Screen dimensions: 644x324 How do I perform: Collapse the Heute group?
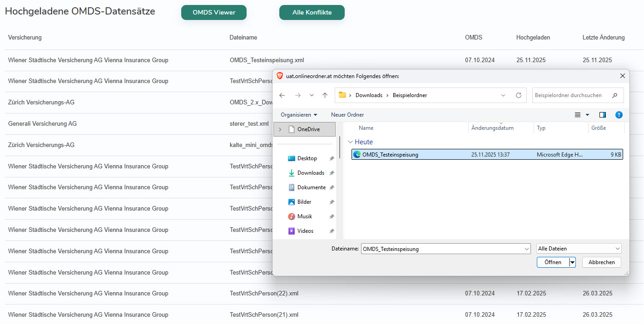[x=350, y=142]
